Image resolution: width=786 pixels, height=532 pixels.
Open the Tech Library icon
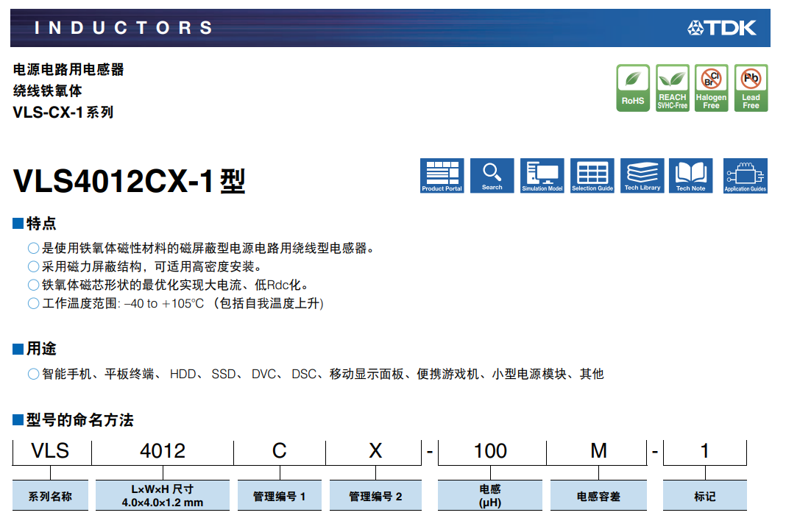[642, 176]
